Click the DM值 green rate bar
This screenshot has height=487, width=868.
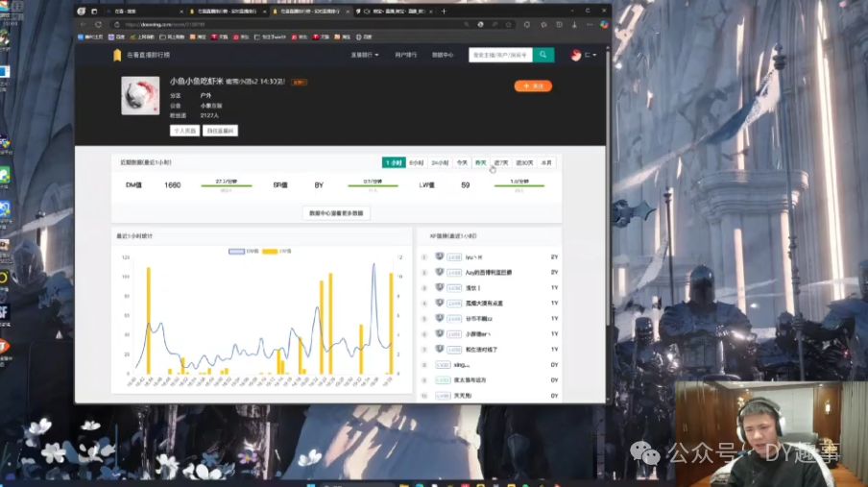click(226, 185)
